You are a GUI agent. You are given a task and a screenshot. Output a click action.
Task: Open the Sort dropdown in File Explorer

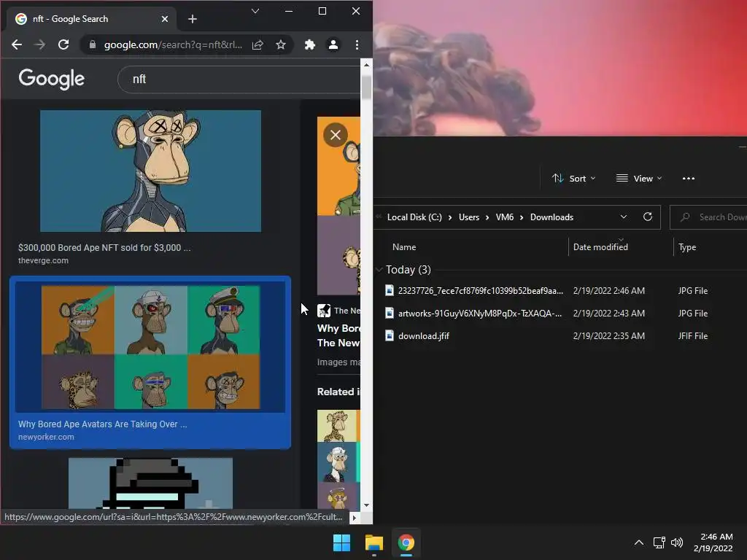tap(574, 179)
